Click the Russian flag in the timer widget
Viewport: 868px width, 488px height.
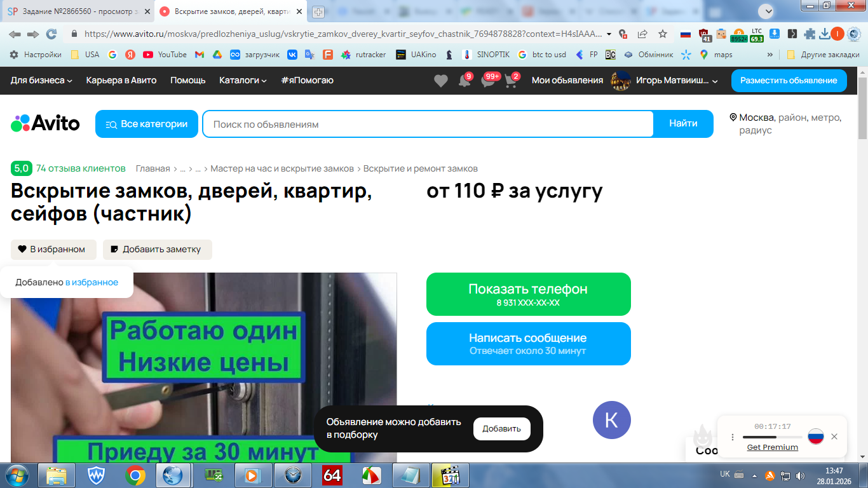click(x=816, y=437)
